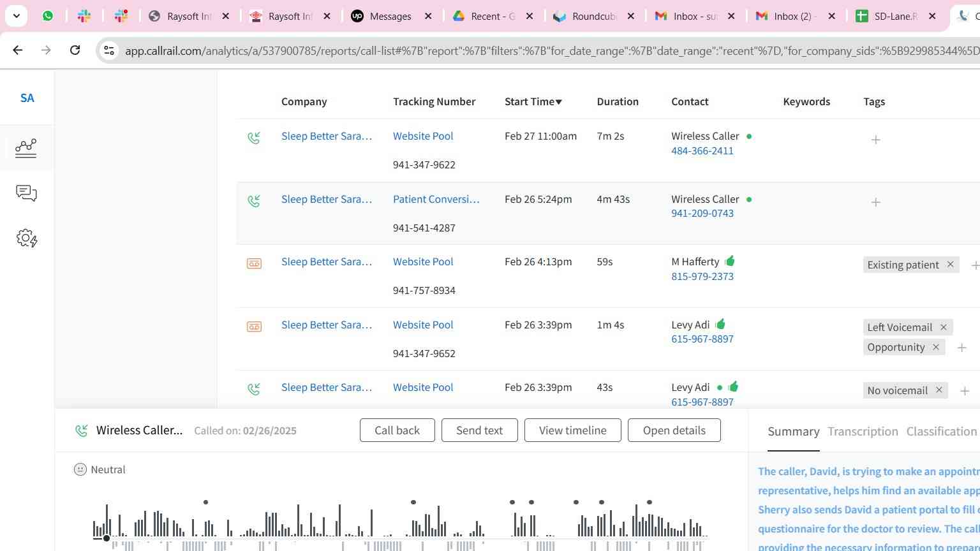Switch to the Transcription tab
Screen dimensions: 980x551
pyautogui.click(x=863, y=432)
